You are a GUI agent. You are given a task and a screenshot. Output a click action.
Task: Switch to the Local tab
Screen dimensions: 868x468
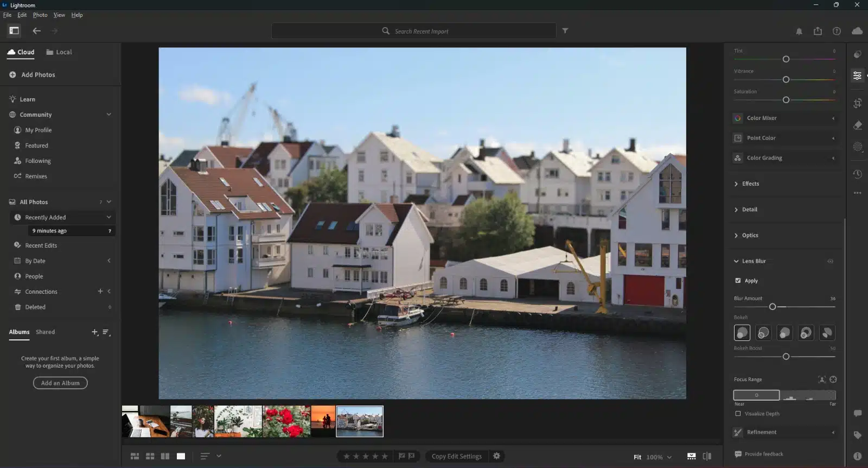click(x=59, y=52)
